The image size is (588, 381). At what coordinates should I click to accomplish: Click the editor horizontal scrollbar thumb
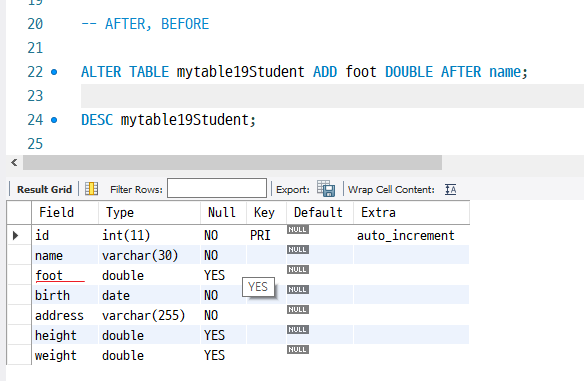click(x=232, y=163)
